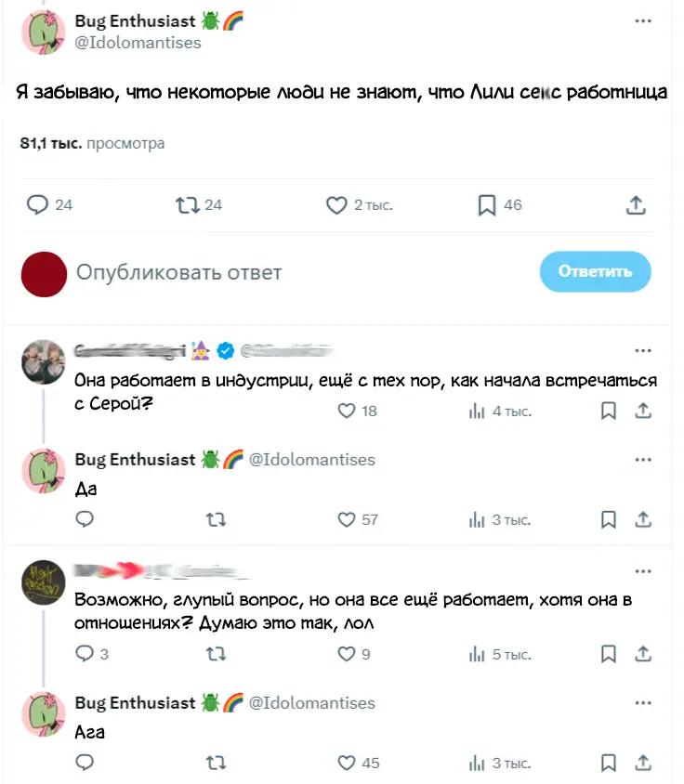Share the 'Ага' reply using upload icon
Image resolution: width=684 pixels, height=784 pixels.
[x=643, y=763]
